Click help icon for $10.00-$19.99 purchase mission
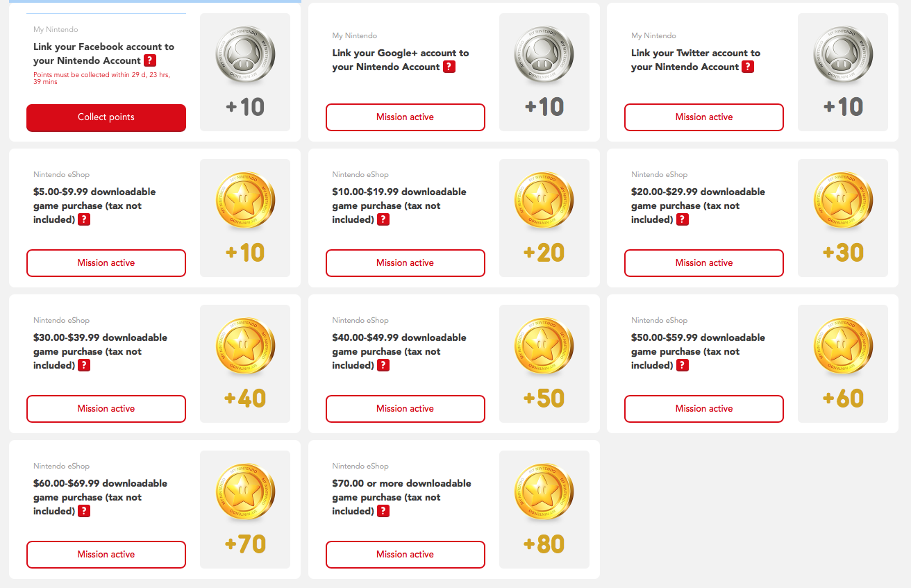 383,219
